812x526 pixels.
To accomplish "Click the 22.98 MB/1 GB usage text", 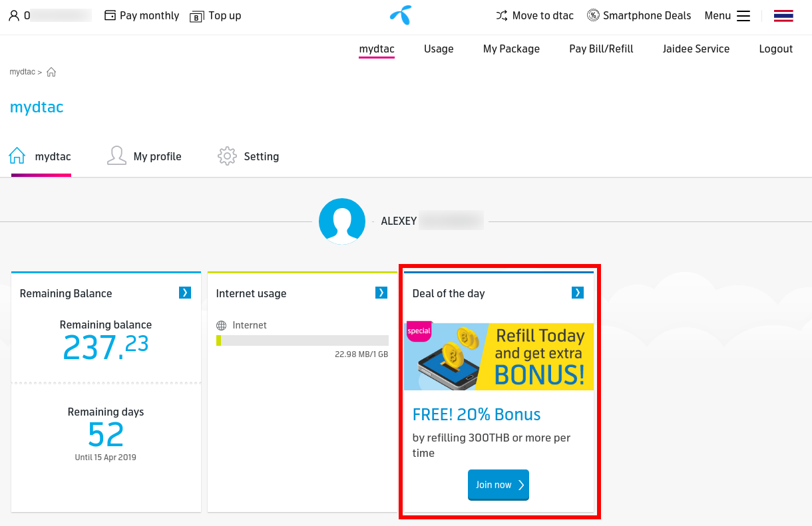I will point(361,354).
